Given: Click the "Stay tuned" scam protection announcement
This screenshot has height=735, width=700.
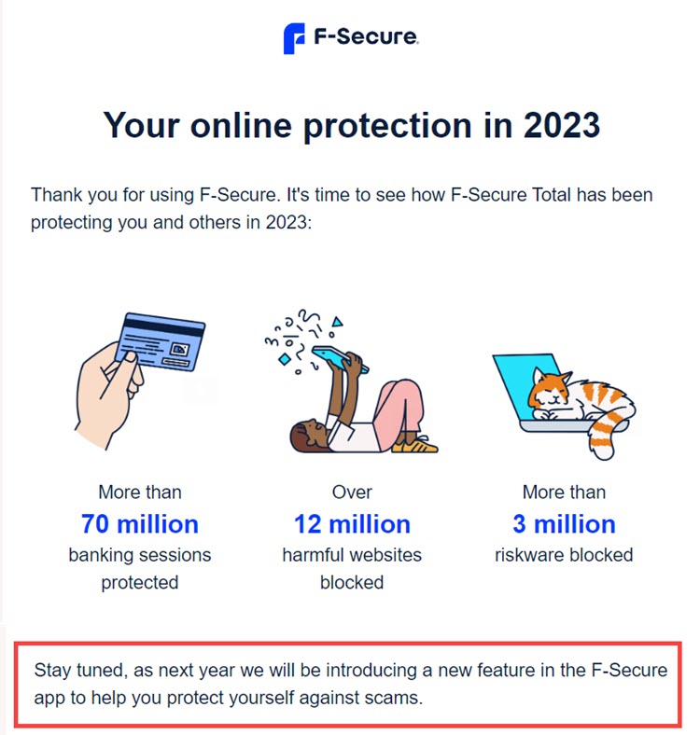Looking at the screenshot, I should coord(351,684).
